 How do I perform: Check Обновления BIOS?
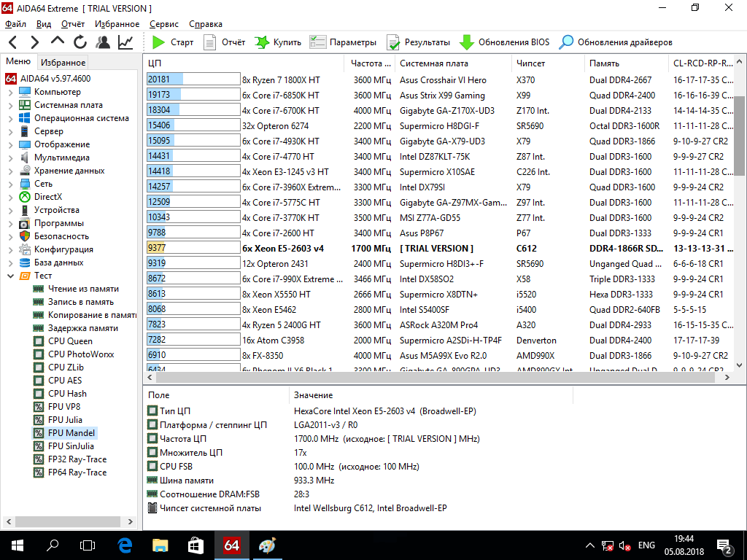[x=504, y=42]
